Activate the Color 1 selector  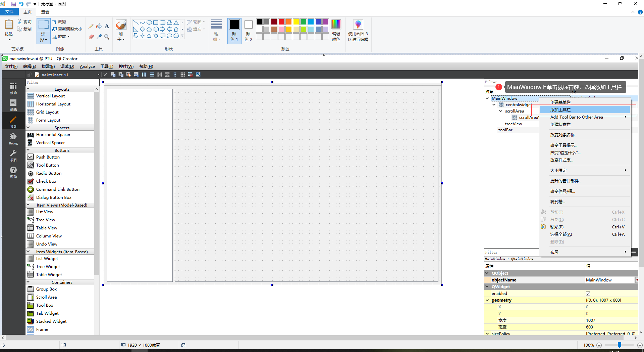tap(234, 31)
